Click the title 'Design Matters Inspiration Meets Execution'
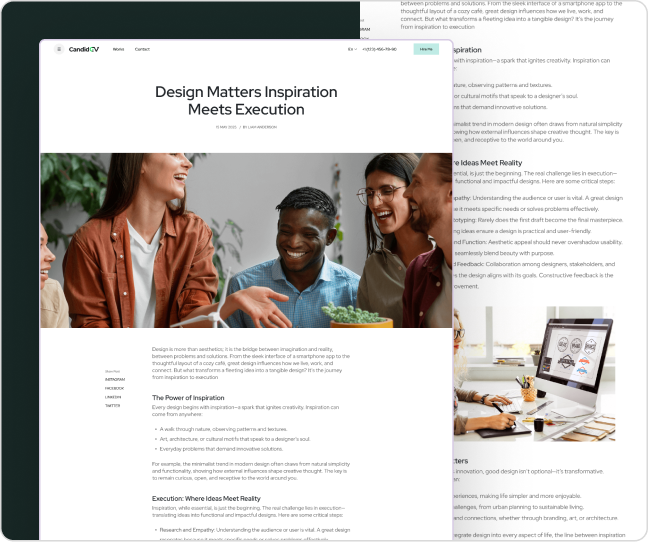Screen dimensions: 648x542 tap(246, 100)
